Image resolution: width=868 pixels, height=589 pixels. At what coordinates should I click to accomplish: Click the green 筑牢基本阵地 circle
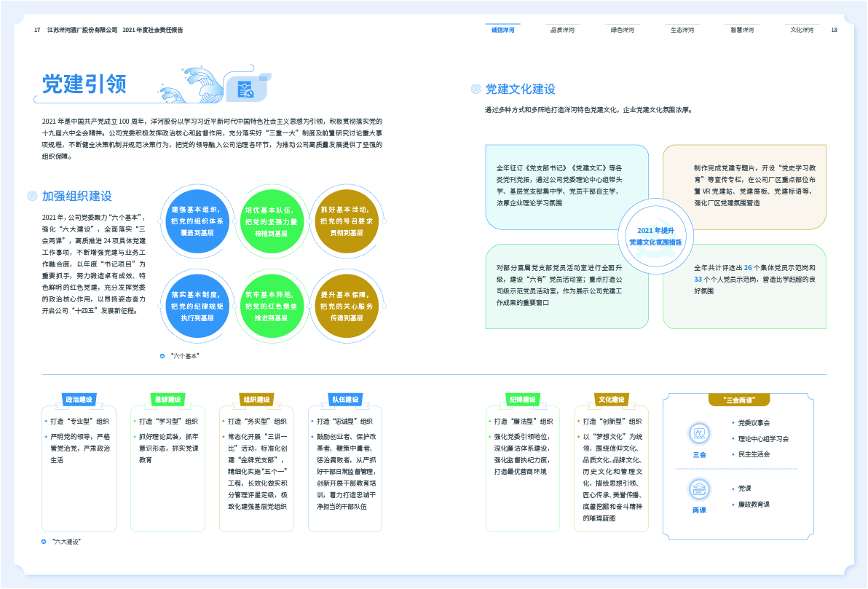tap(271, 306)
